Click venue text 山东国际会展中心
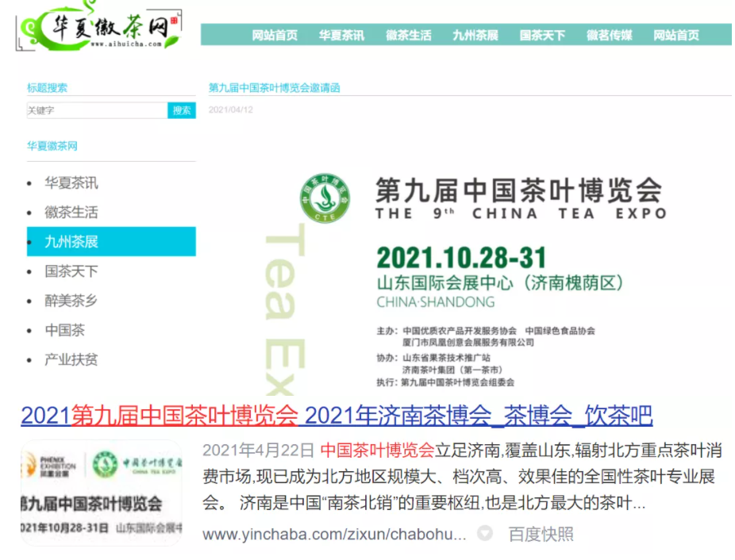This screenshot has width=735, height=560. coord(446,283)
